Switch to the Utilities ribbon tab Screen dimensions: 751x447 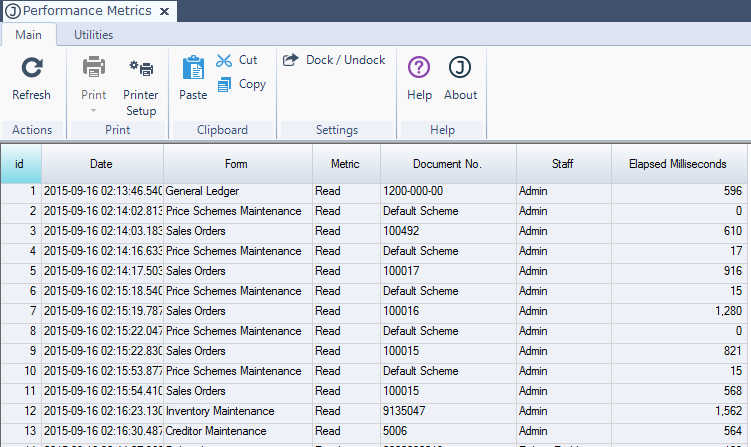coord(94,35)
